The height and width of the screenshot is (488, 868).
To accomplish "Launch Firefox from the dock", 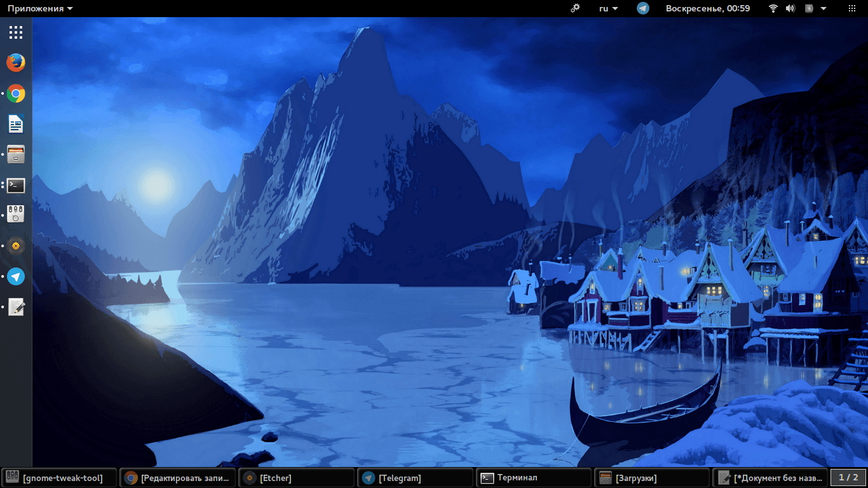I will (x=16, y=63).
